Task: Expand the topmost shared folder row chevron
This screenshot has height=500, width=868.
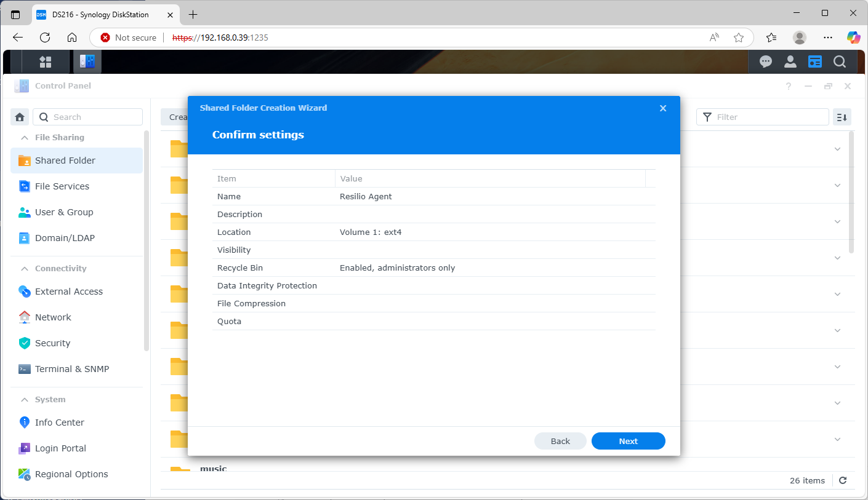Action: [837, 149]
